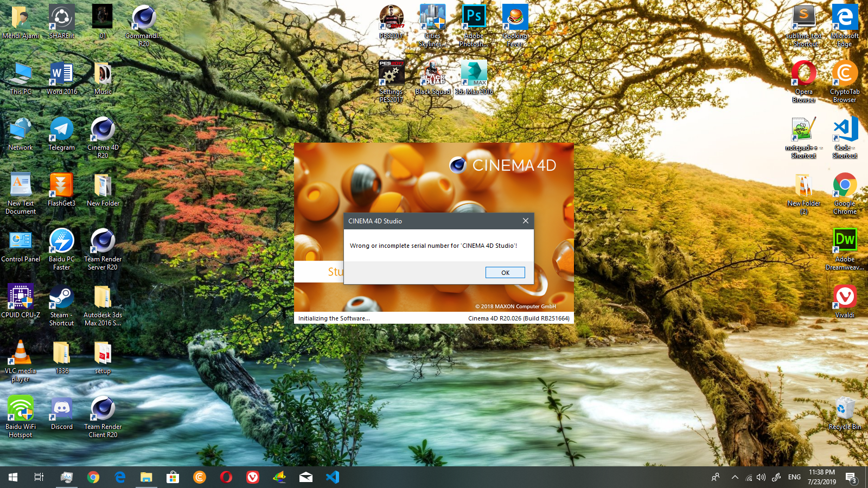Select the Cinema 4D R20 desktop icon
This screenshot has width=868, height=488.
[x=103, y=137]
